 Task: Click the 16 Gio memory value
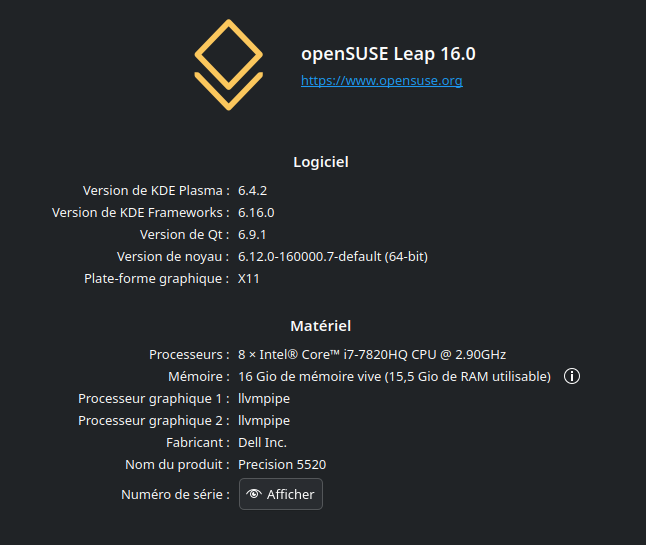394,376
